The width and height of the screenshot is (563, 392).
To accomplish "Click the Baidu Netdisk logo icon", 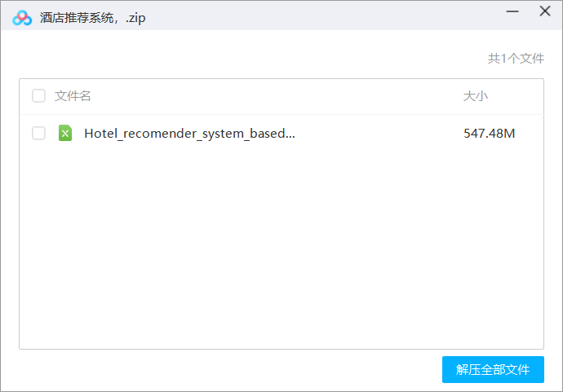I will pos(22,18).
